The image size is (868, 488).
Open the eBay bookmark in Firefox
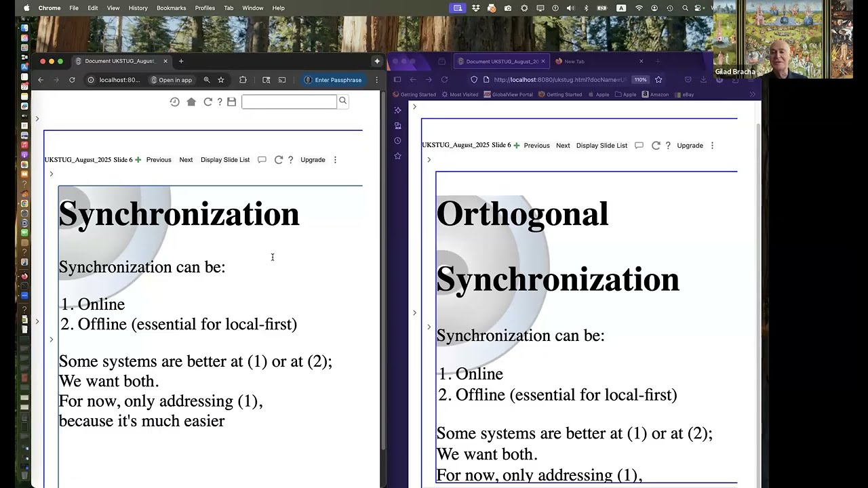684,95
